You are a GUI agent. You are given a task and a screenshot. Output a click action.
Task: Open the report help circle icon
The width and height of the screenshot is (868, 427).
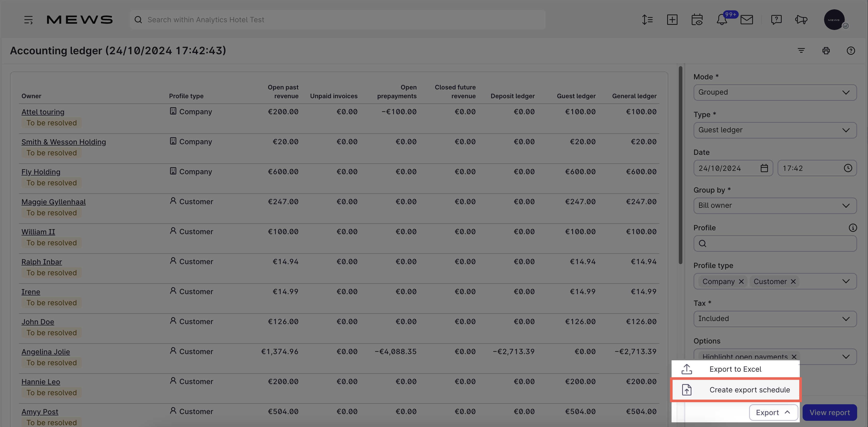click(850, 51)
